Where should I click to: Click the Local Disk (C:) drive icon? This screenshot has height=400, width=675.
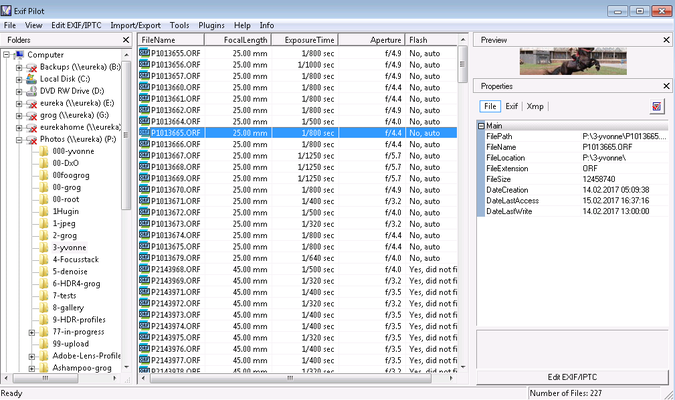tap(31, 78)
